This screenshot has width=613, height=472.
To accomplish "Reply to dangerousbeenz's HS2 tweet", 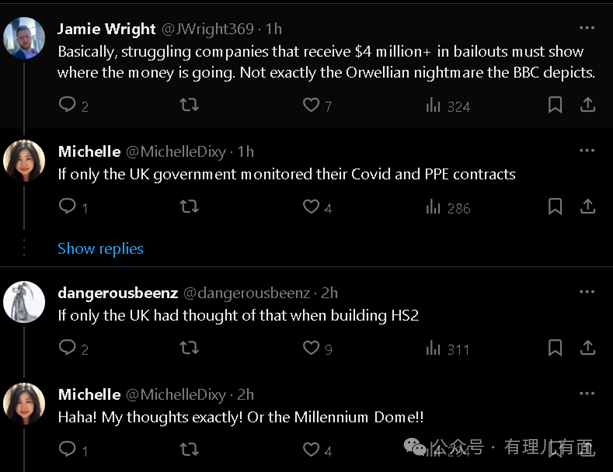I will click(67, 348).
